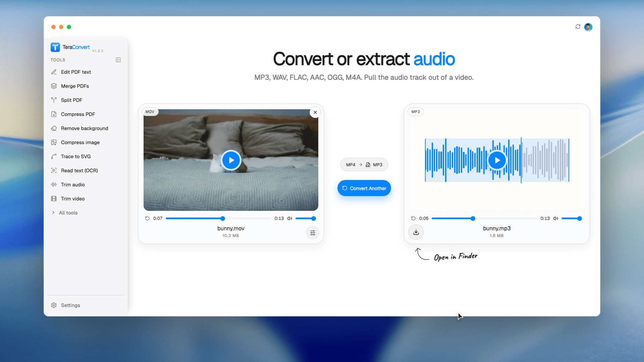
Task: Mute the bunny.mp3 audio
Action: tap(555, 218)
